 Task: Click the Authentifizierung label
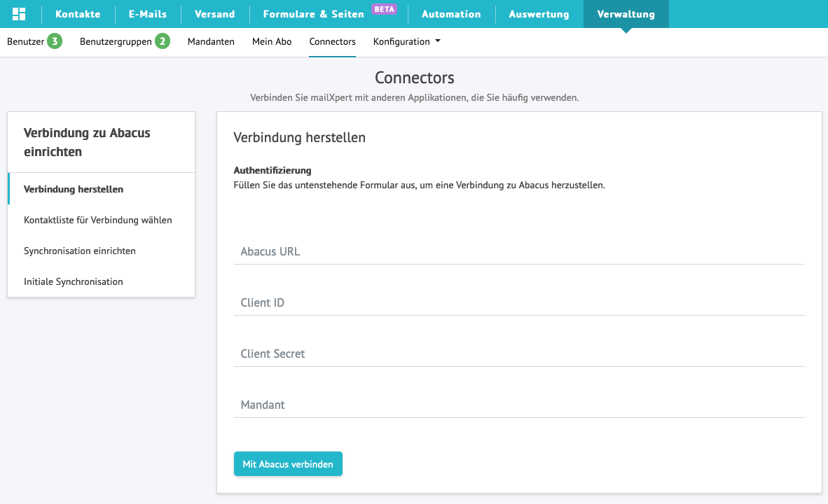click(x=272, y=171)
